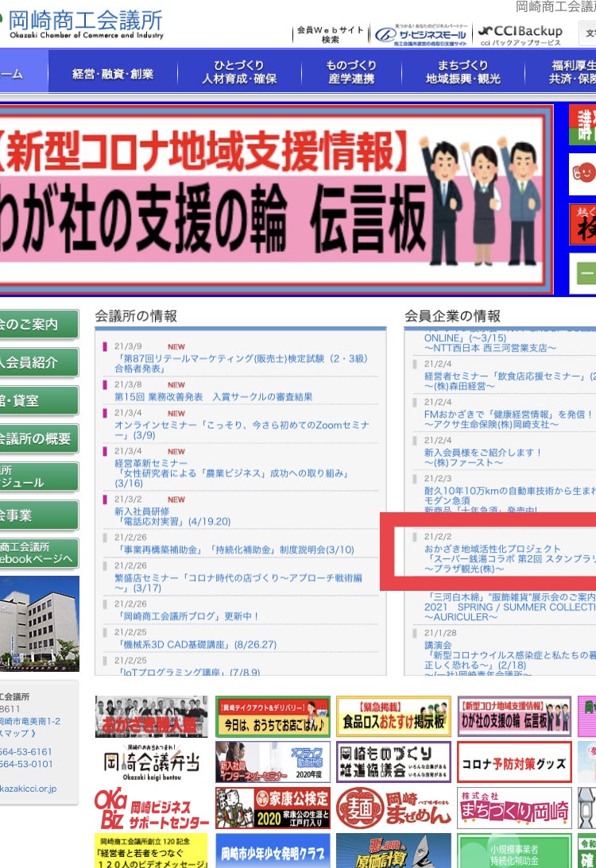Open ものづくり 産学連携 navigation tab

pos(350,72)
